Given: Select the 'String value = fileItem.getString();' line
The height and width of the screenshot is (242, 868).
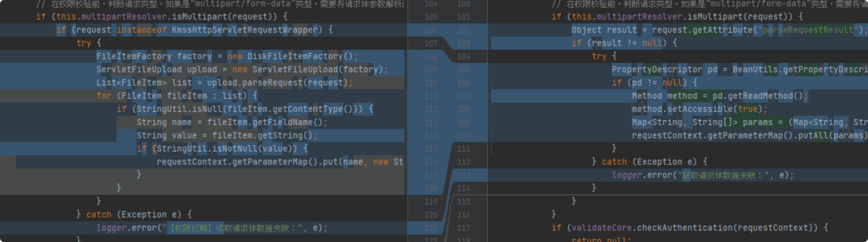Looking at the screenshot, I should 227,135.
